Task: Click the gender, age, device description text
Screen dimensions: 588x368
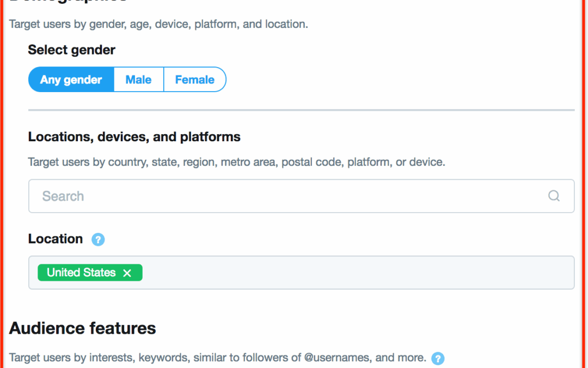Action: click(158, 24)
